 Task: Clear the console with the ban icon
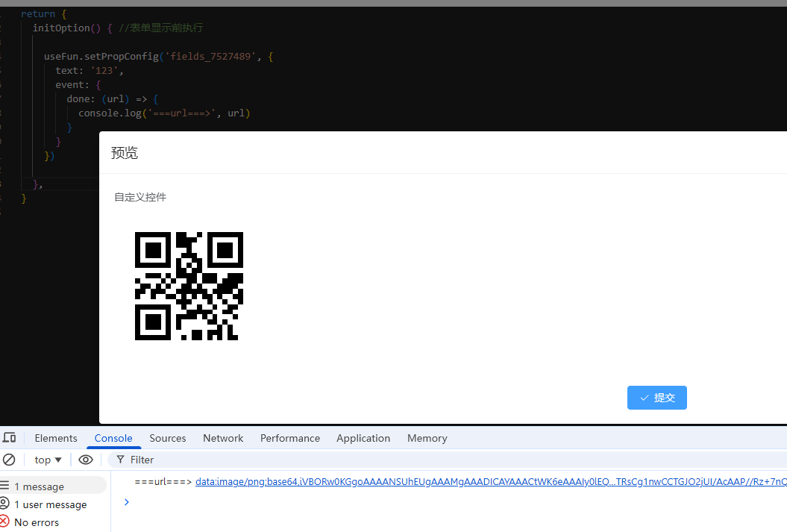9,460
